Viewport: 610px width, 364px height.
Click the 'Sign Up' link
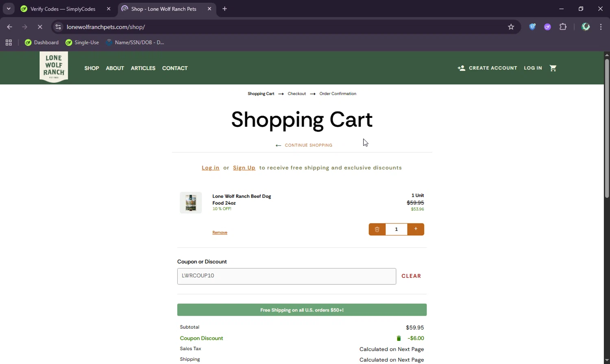pos(244,168)
